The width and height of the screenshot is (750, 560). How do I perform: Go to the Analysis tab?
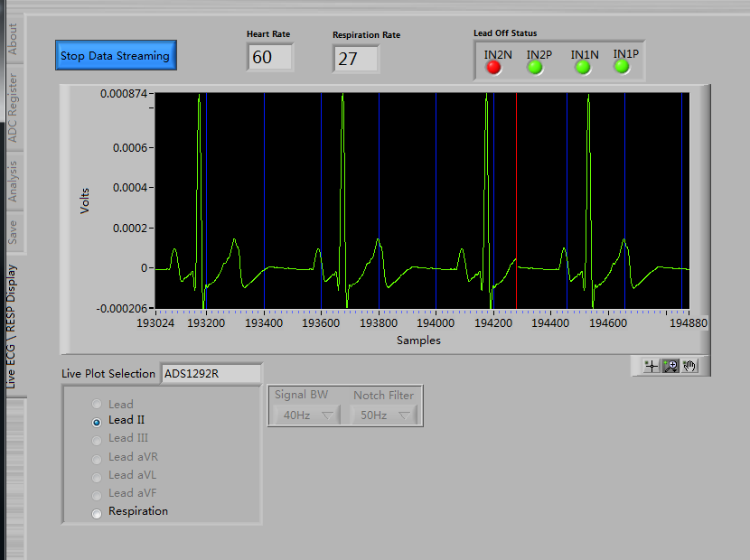point(13,182)
